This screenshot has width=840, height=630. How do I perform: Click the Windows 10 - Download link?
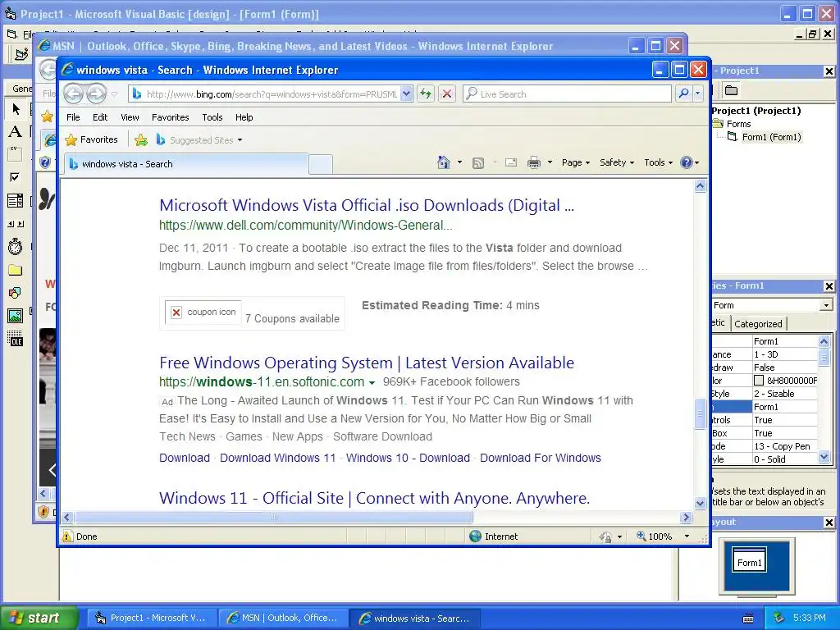(408, 458)
